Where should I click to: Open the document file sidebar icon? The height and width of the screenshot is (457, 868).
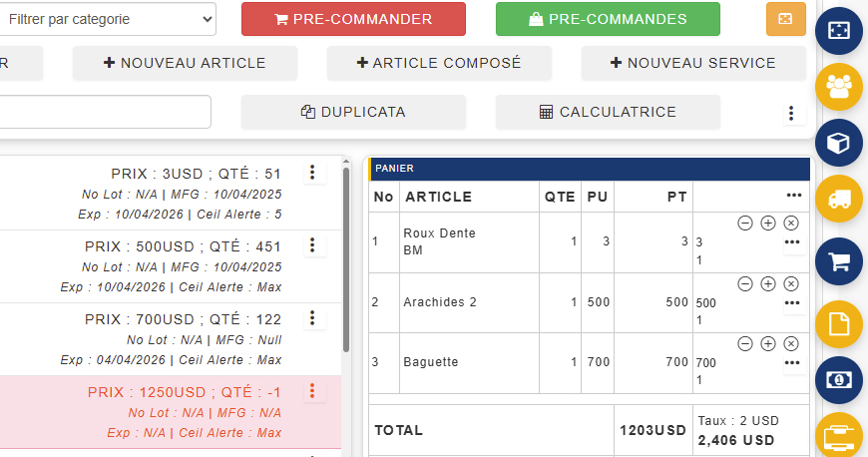coord(839,324)
